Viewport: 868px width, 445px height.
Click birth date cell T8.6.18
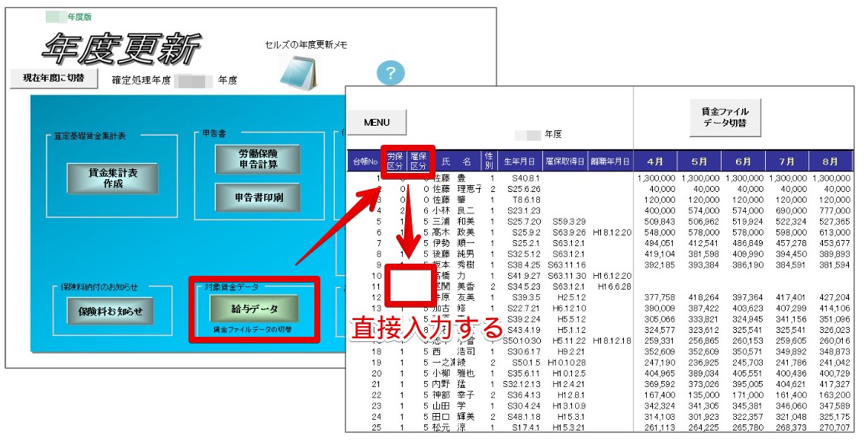point(526,200)
